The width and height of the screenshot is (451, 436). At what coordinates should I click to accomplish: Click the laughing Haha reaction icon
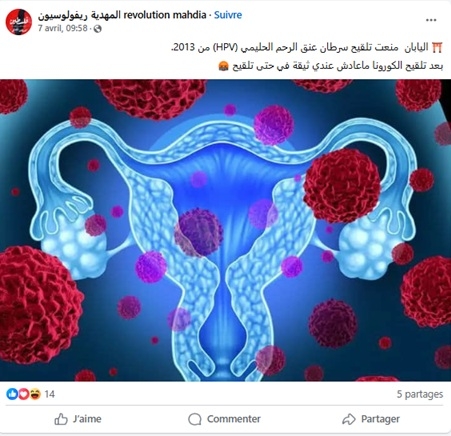tap(35, 394)
